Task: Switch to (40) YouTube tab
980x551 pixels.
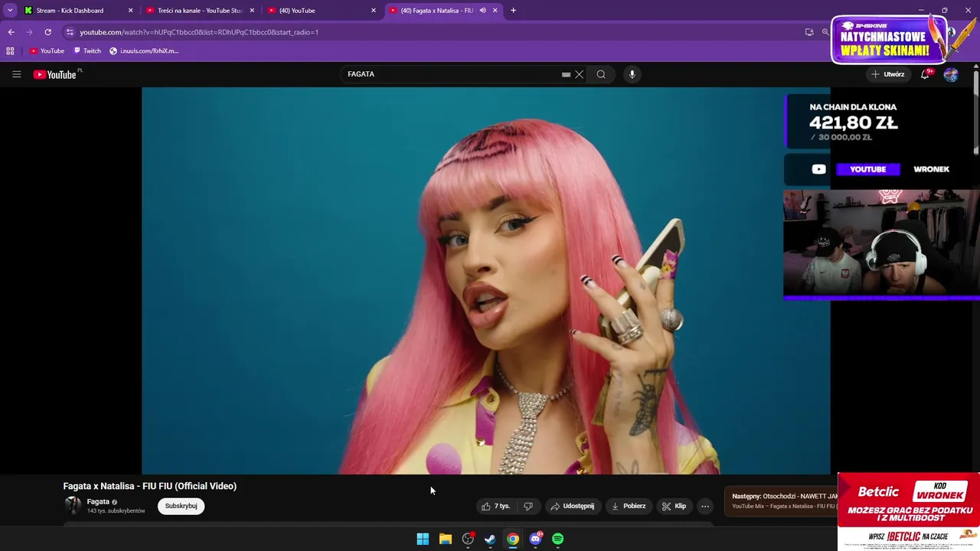Action: pos(322,11)
